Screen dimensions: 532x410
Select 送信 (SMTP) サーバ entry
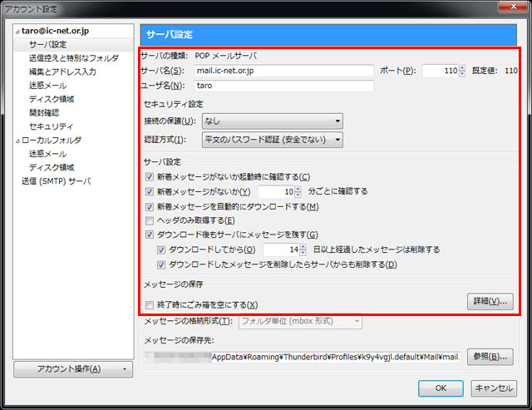pyautogui.click(x=56, y=180)
